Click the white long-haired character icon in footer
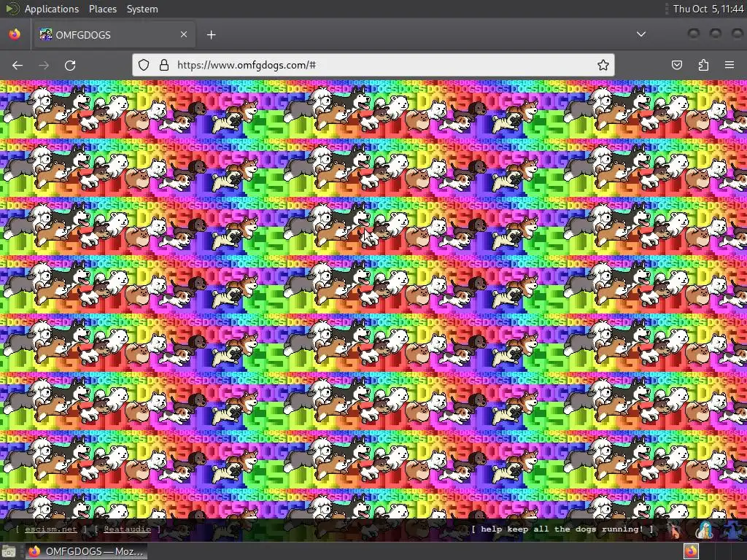 point(705,530)
